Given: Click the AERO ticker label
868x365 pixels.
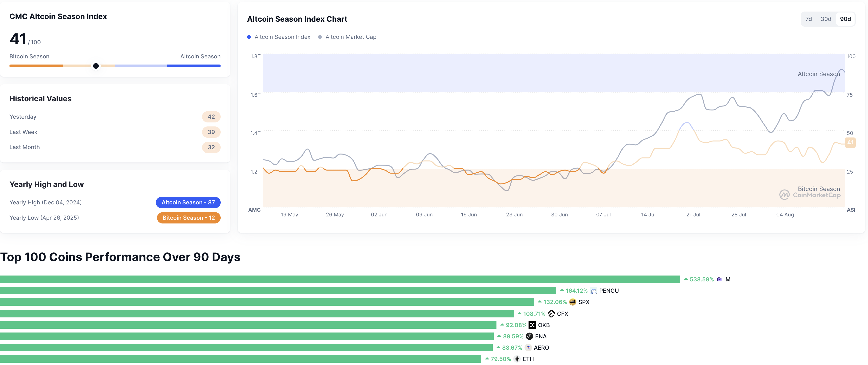Looking at the screenshot, I should (541, 348).
